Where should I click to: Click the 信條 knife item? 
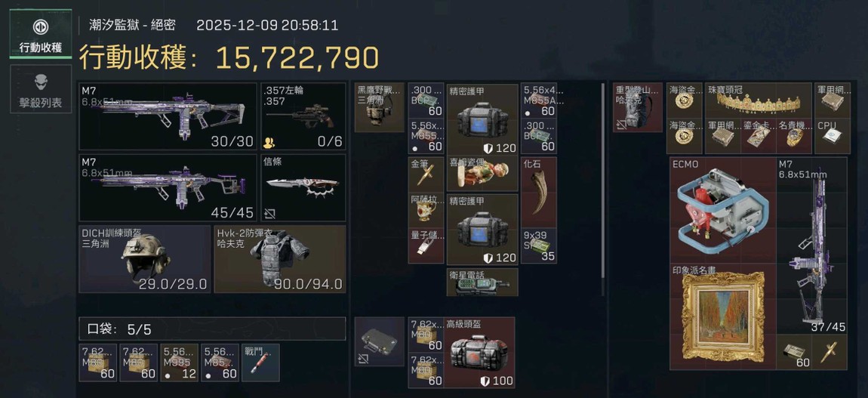tap(303, 187)
